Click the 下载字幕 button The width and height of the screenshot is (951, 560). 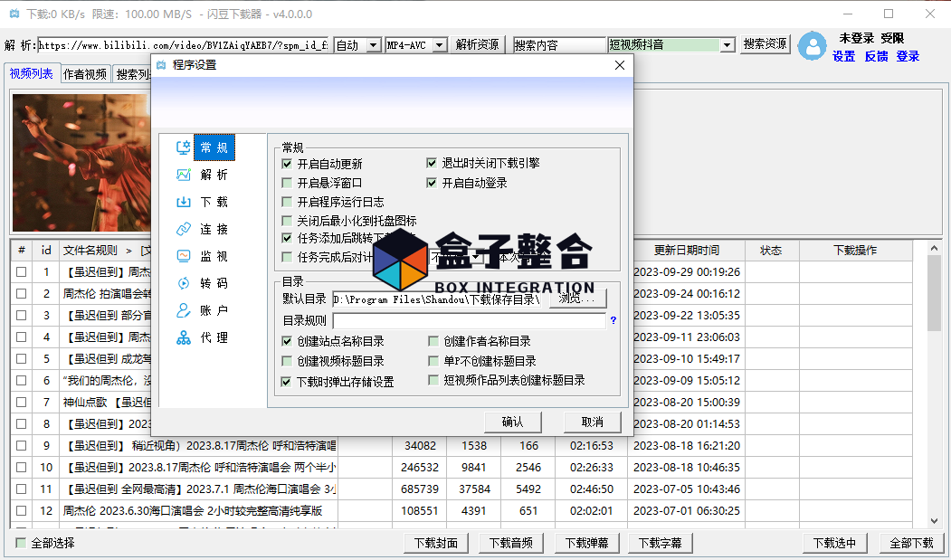pyautogui.click(x=660, y=543)
